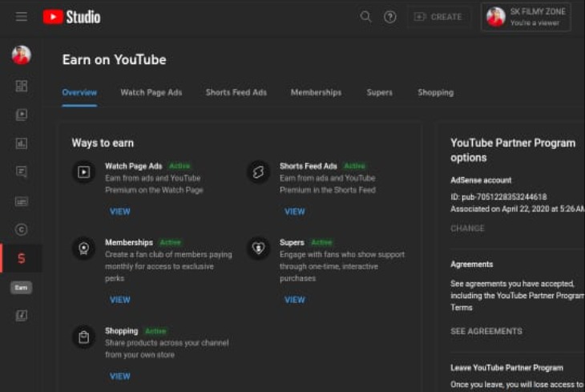Open Copyright icon in sidebar
Image resolution: width=585 pixels, height=392 pixels.
22,229
